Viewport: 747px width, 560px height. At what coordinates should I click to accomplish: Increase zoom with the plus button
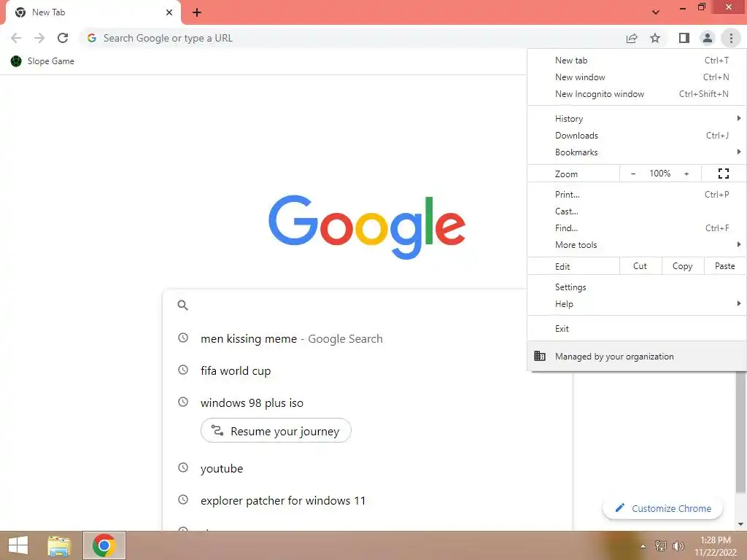686,174
